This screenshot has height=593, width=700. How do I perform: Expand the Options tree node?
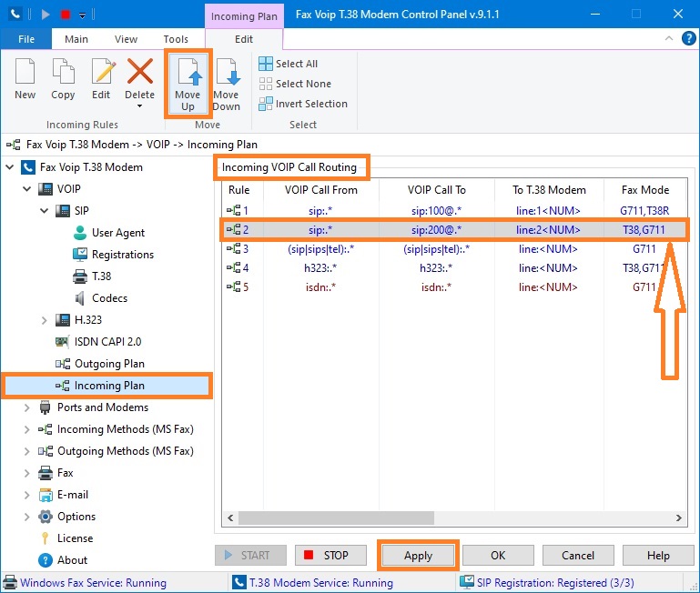26,517
